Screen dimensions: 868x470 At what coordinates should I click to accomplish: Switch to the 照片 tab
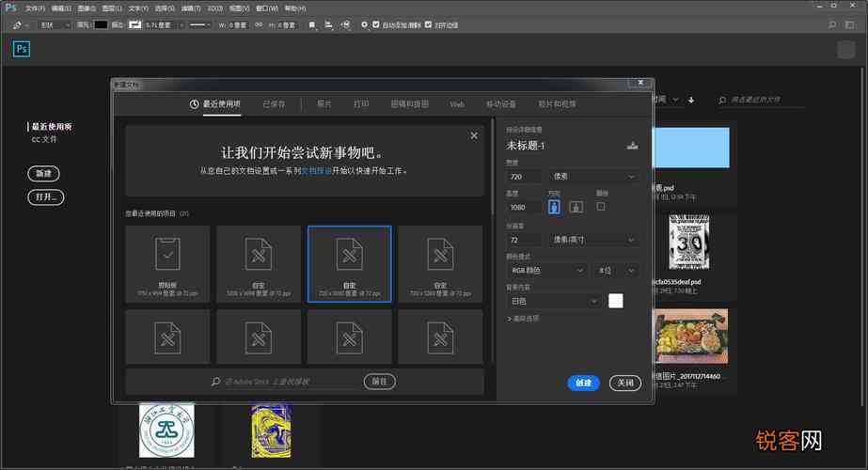click(324, 104)
